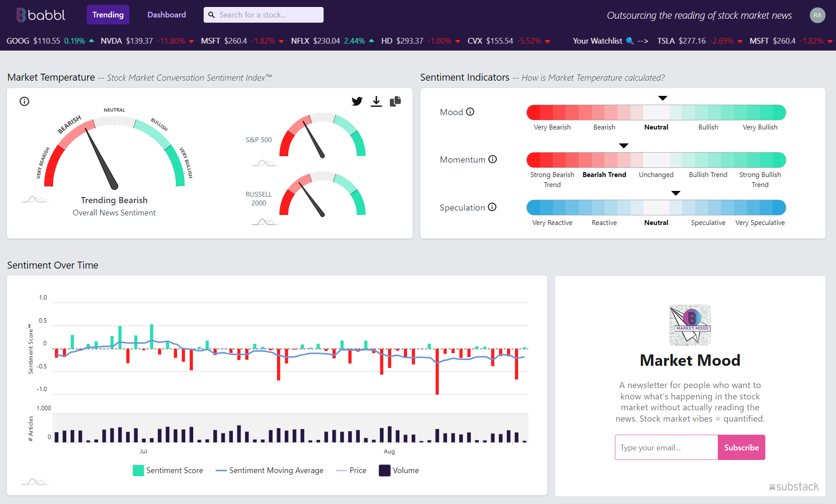Click the watchlist magnifier icon
836x504 pixels.
(630, 41)
